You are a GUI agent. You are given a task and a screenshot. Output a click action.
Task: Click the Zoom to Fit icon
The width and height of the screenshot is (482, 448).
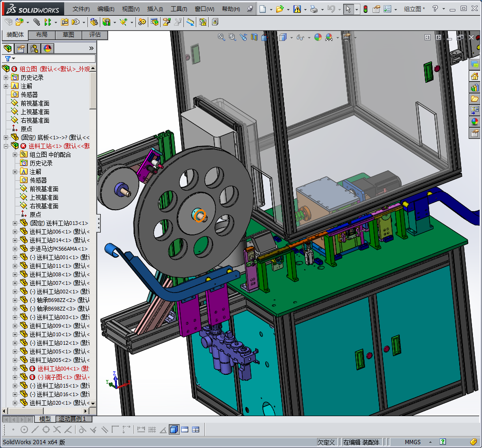click(x=222, y=37)
